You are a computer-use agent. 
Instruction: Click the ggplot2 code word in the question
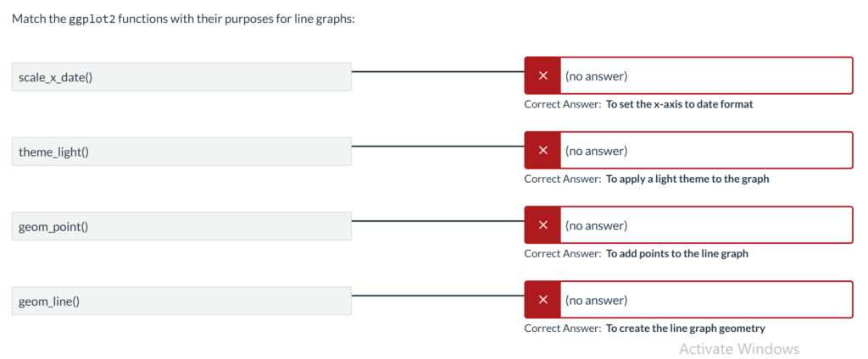coord(92,19)
